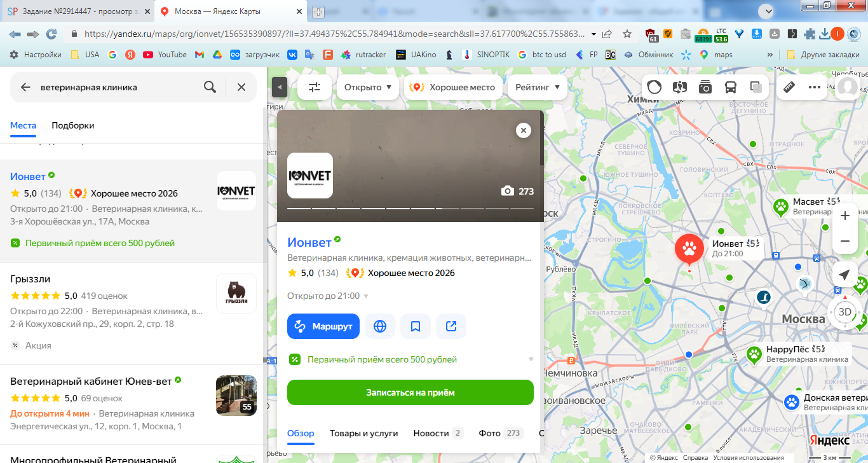Go back from the search results arrow
This screenshot has height=463, width=868.
(x=25, y=87)
